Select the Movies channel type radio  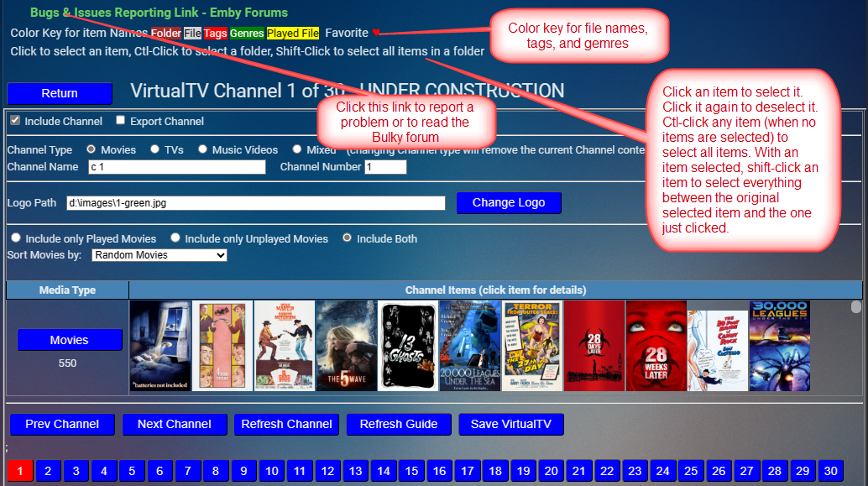(x=92, y=149)
